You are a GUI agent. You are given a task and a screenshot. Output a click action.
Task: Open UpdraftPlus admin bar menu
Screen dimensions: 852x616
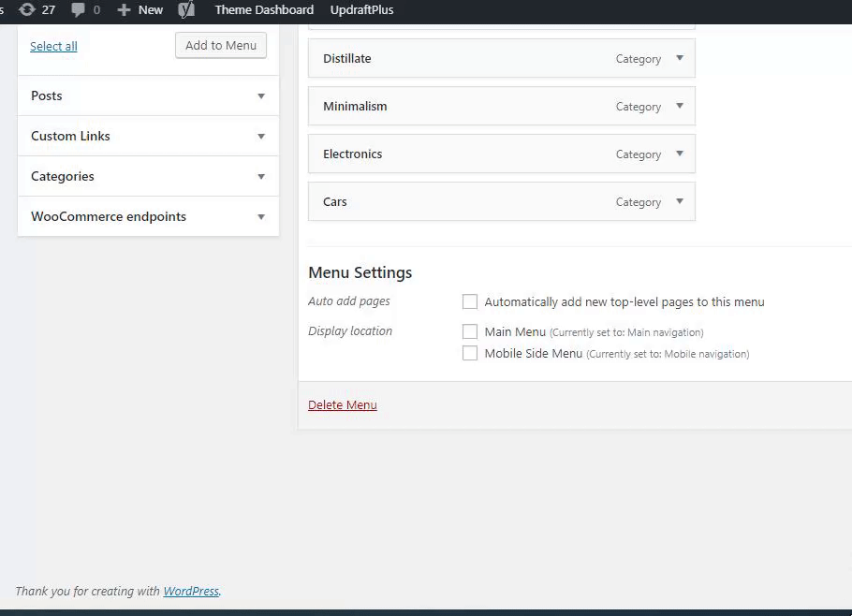[x=361, y=9]
